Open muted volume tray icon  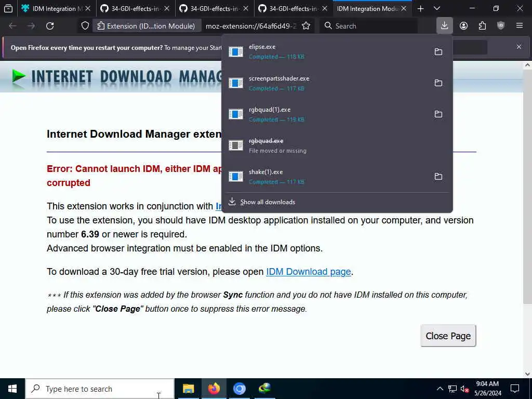(465, 389)
